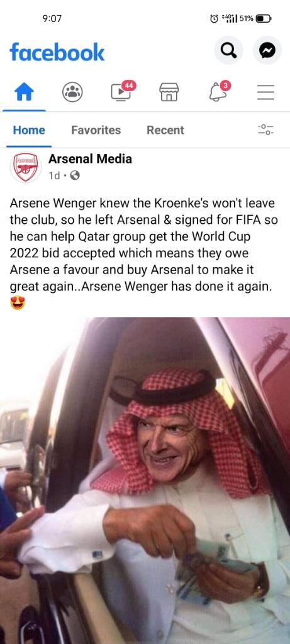
Task: Open the notifications bell with 3 badge
Action: click(x=218, y=91)
